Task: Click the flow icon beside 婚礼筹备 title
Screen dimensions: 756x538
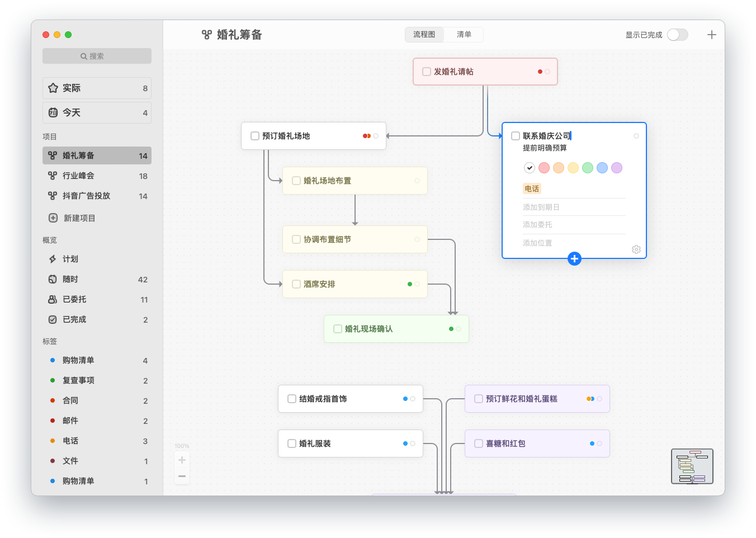Action: [x=207, y=35]
